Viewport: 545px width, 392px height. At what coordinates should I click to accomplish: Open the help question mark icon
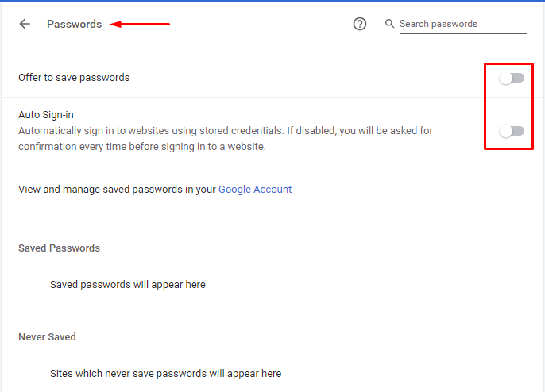pos(360,24)
